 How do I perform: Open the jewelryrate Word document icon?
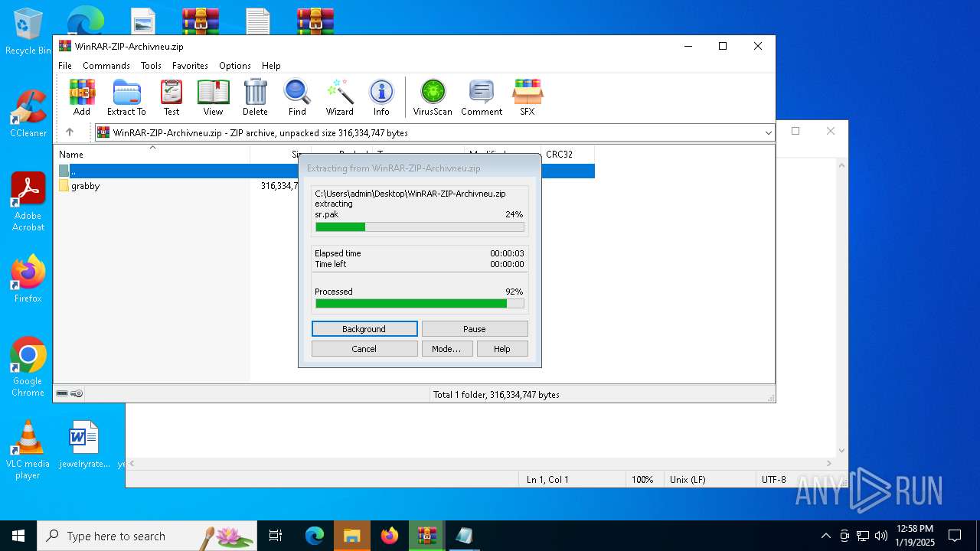pos(84,445)
